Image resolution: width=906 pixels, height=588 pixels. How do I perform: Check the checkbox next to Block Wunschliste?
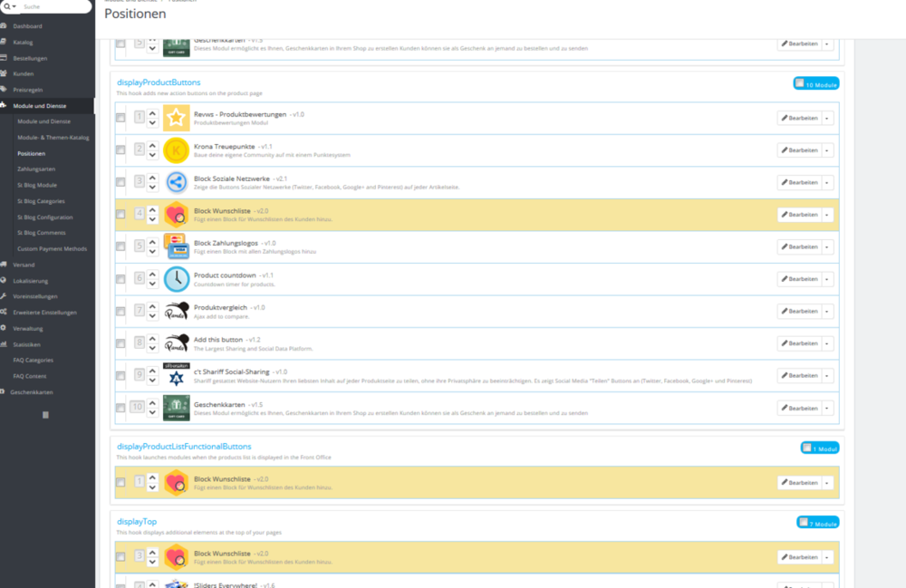click(120, 214)
